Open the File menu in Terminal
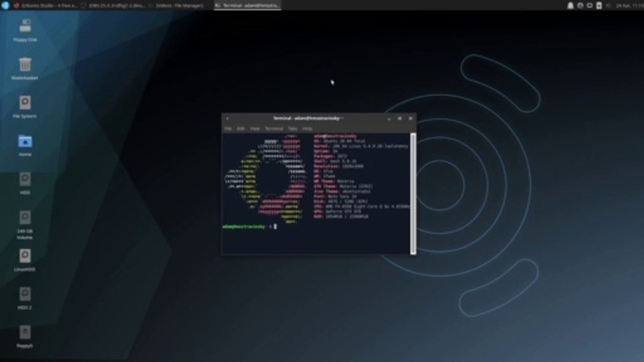644x362 pixels. coord(228,129)
